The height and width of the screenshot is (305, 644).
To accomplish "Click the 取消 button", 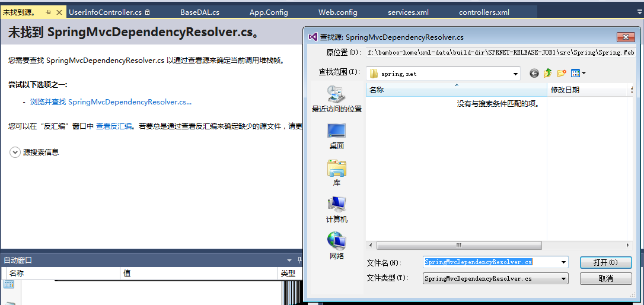I will pyautogui.click(x=606, y=279).
